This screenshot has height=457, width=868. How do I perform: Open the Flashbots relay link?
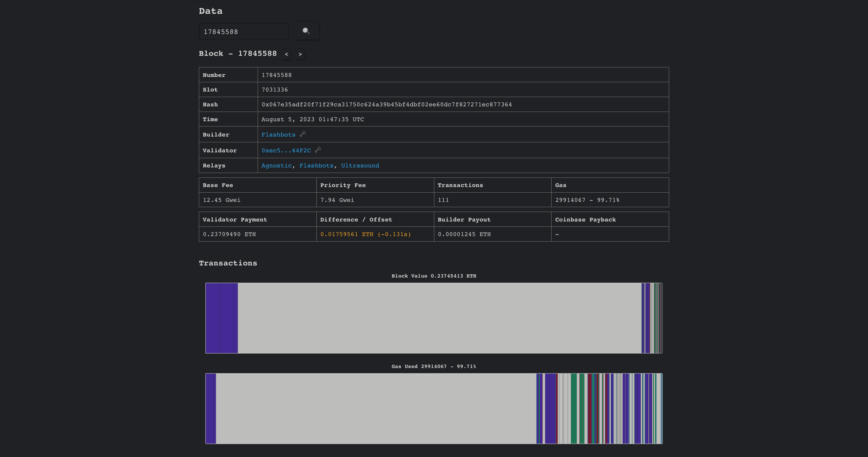[316, 166]
